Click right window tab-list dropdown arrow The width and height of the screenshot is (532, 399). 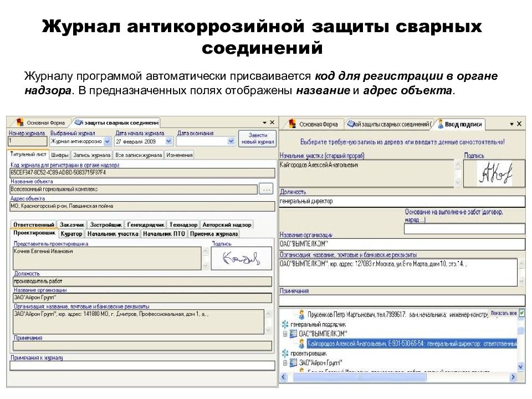511,124
